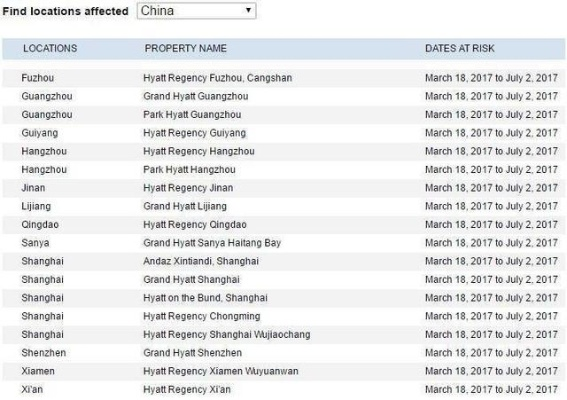Click Andaz Xintiandi, Shanghai property
Screen dimensions: 567x400
point(201,261)
